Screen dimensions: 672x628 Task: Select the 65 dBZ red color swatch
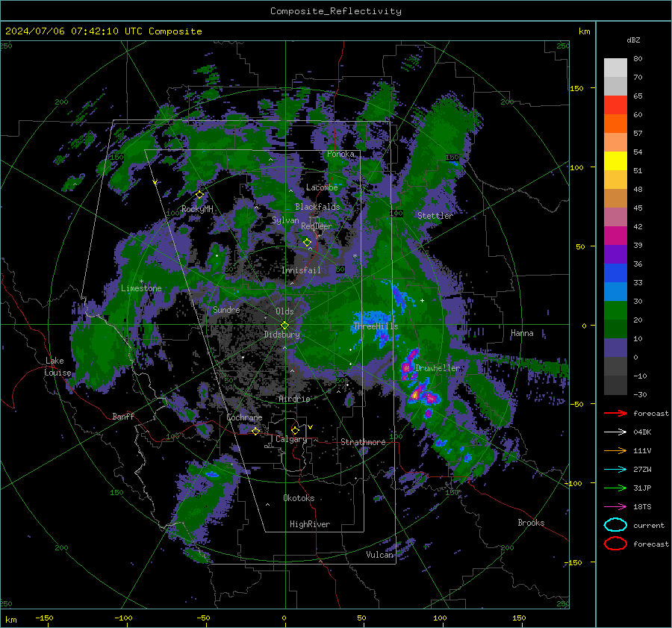(x=615, y=105)
